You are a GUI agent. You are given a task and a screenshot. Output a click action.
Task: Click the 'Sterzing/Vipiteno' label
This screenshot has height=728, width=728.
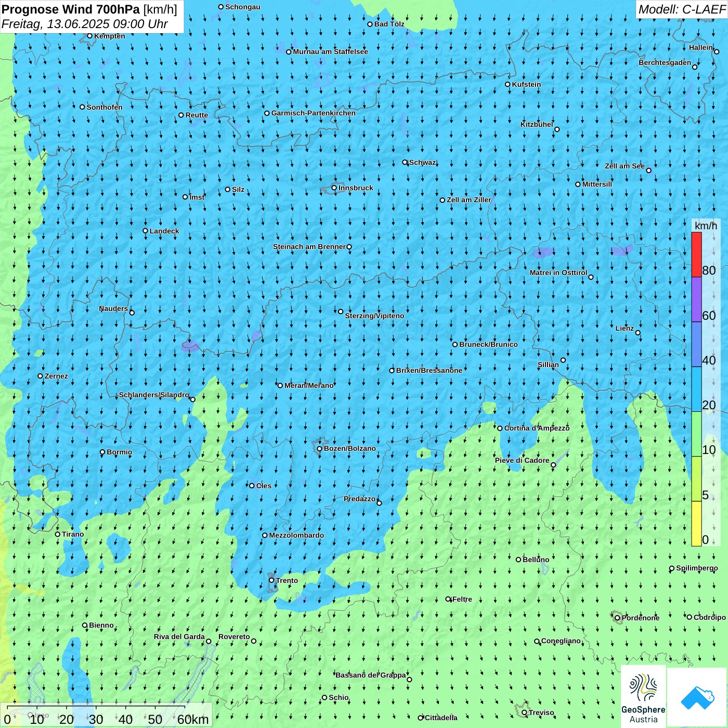pos(374,316)
